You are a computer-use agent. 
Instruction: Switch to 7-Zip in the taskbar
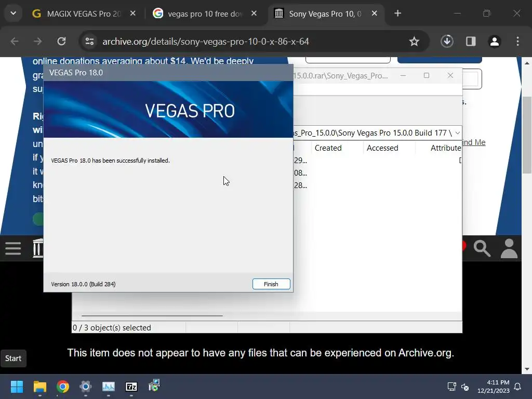pyautogui.click(x=131, y=387)
